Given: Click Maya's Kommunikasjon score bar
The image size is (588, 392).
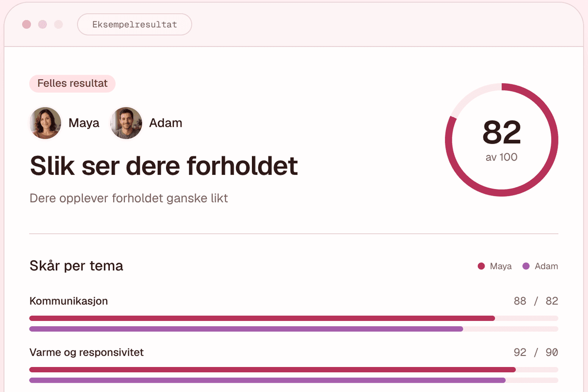Looking at the screenshot, I should [262, 318].
